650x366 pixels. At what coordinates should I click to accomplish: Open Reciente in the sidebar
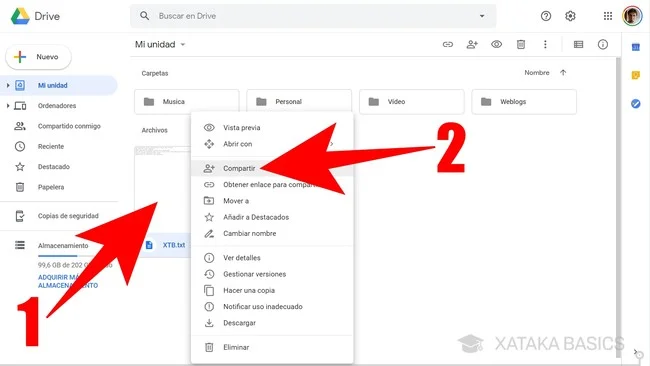pyautogui.click(x=59, y=146)
